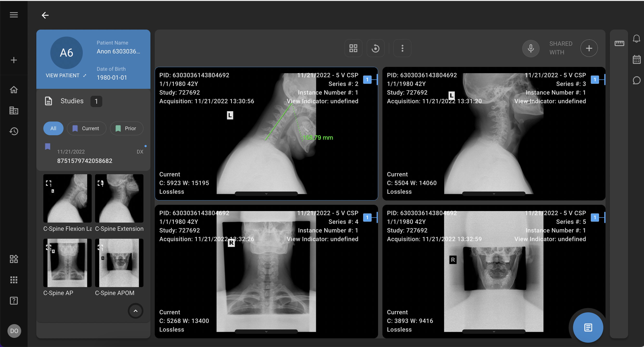Viewport: 644px width, 347px height.
Task: Open the grid layout selector icon
Action: (353, 48)
